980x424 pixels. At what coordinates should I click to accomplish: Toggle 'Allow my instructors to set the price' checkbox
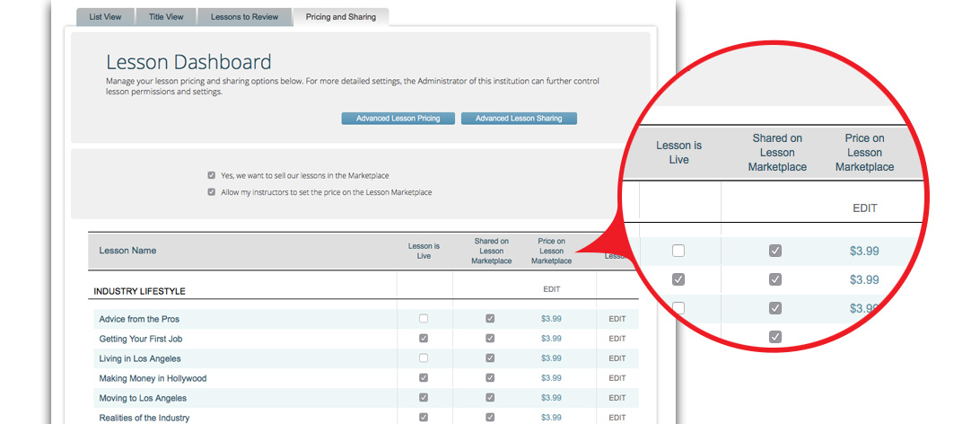211,192
